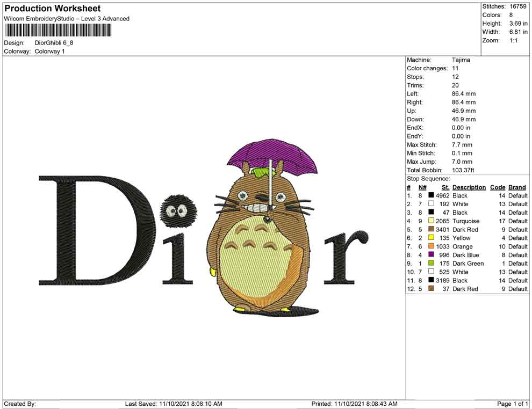Click the 'Last Saved: 11/10/2021 8:08:10 AM' footer text
Viewport: 532px width, 409px height.
[x=174, y=404]
